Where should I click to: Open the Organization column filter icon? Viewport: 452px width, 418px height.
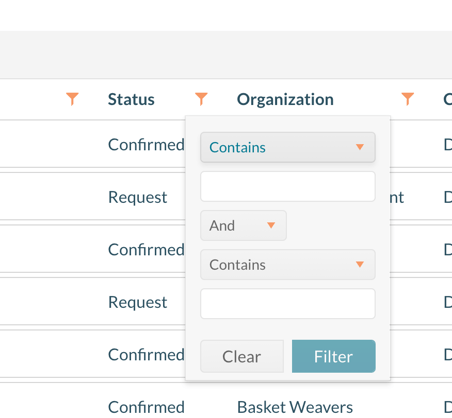pos(407,99)
